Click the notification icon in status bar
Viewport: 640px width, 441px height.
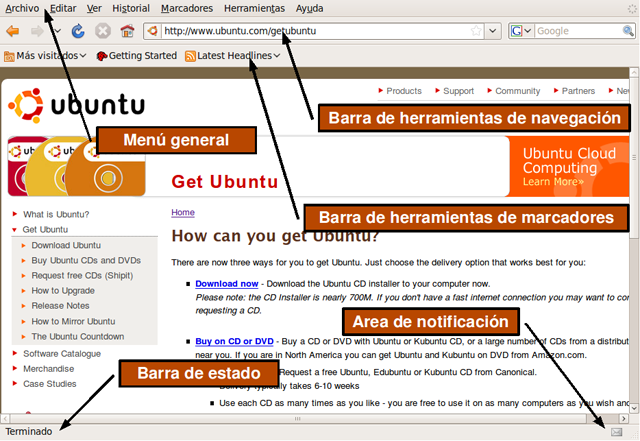[x=616, y=431]
